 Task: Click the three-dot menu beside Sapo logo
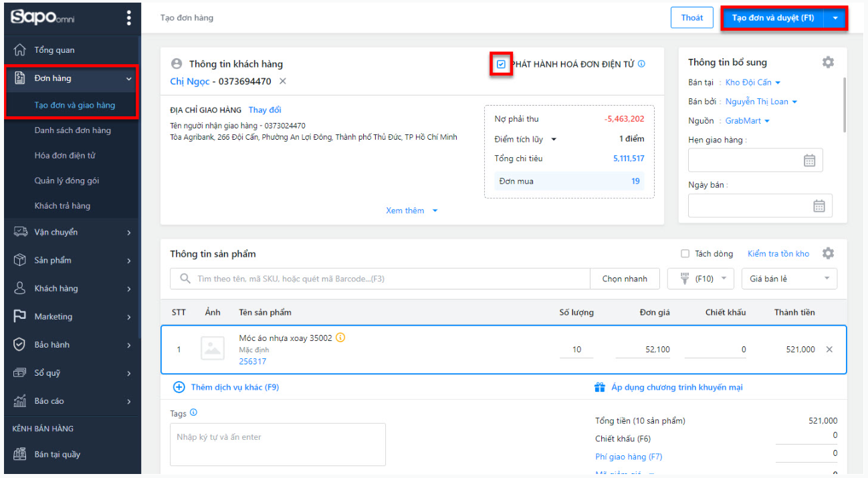point(129,18)
